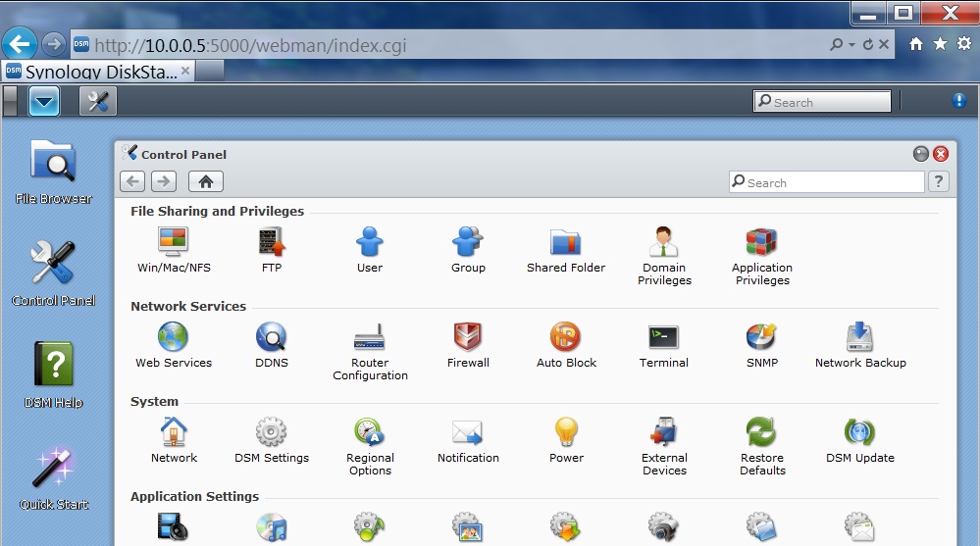Open the System Network icon
The width and height of the screenshot is (980, 546).
click(173, 439)
